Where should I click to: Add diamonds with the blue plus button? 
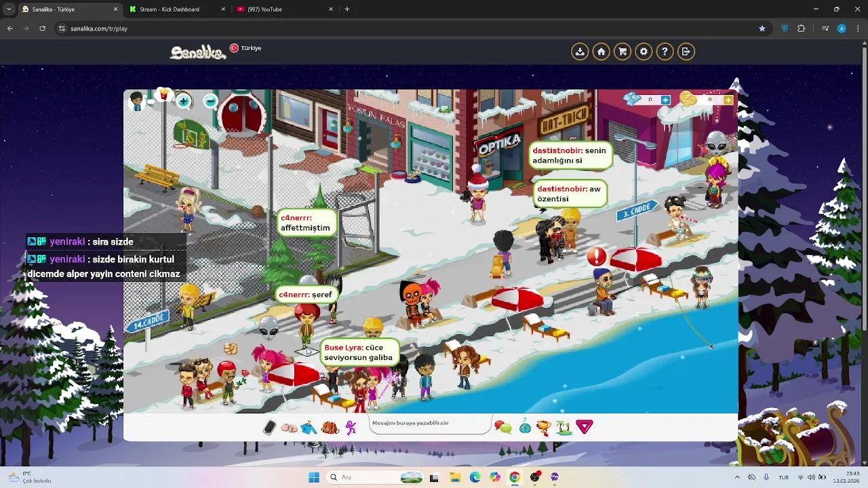(x=665, y=100)
